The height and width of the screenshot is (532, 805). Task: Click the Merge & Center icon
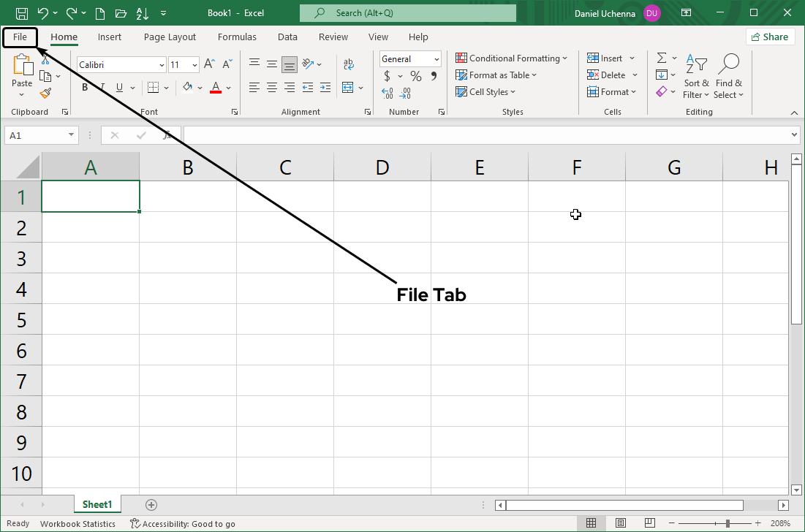(347, 88)
